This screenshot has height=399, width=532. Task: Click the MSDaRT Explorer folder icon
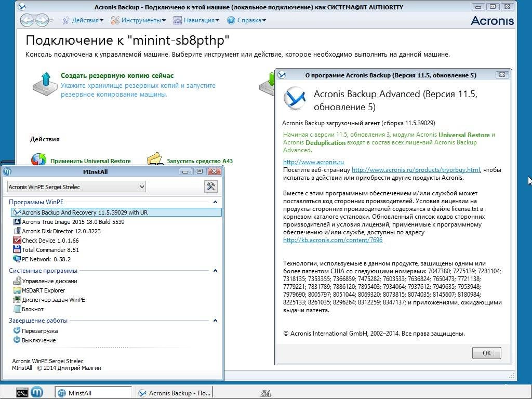tap(17, 290)
